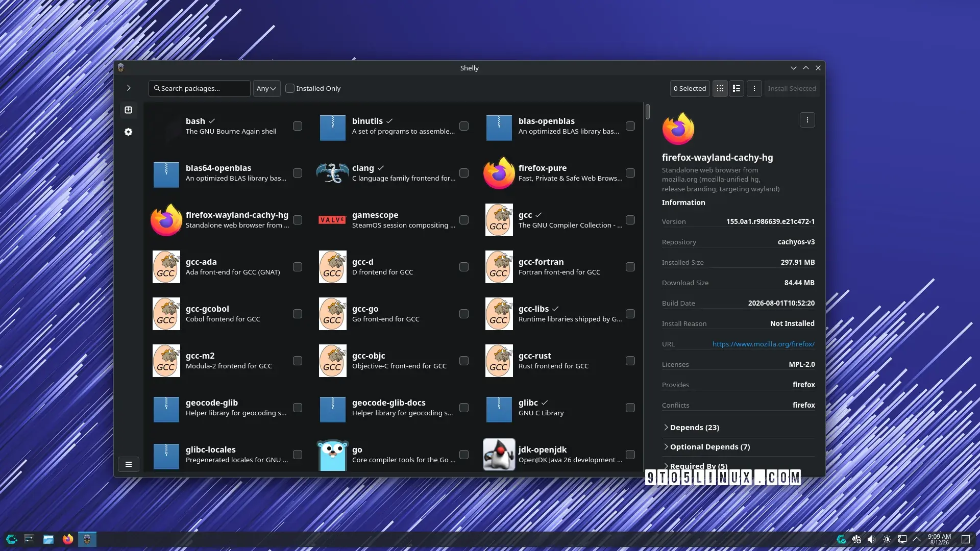Click the clock showing 9:09 AM
This screenshot has height=551, width=980.
tap(939, 539)
